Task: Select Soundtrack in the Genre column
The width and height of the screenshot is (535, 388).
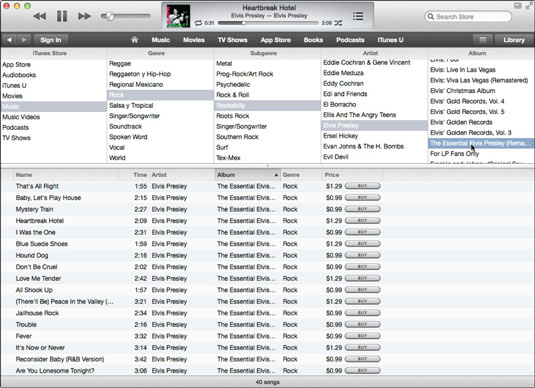Action: tap(160, 126)
